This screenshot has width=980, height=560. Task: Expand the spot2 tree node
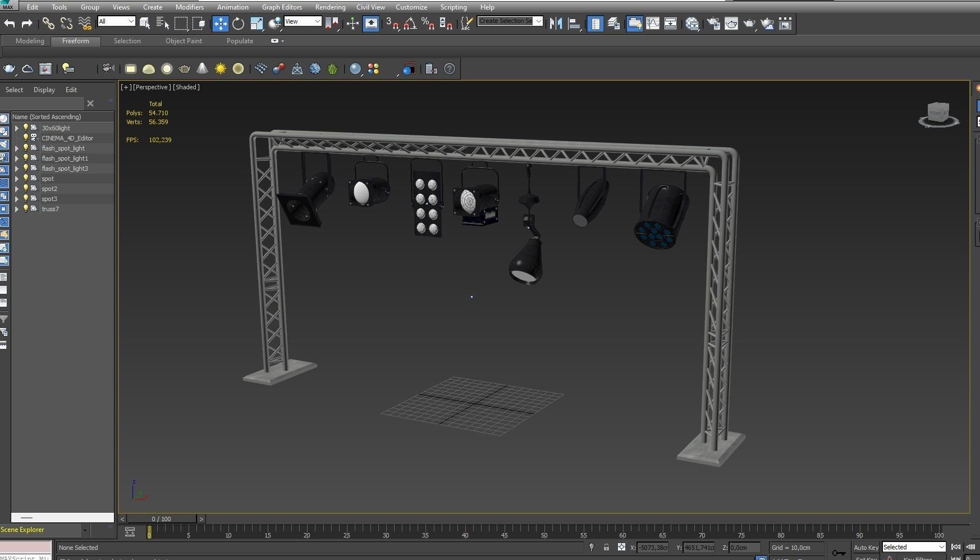[17, 189]
